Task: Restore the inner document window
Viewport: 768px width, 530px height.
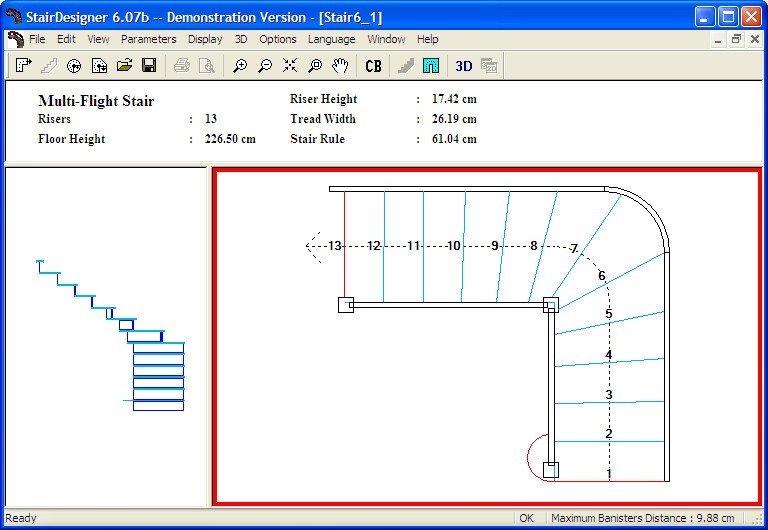Action: 736,39
